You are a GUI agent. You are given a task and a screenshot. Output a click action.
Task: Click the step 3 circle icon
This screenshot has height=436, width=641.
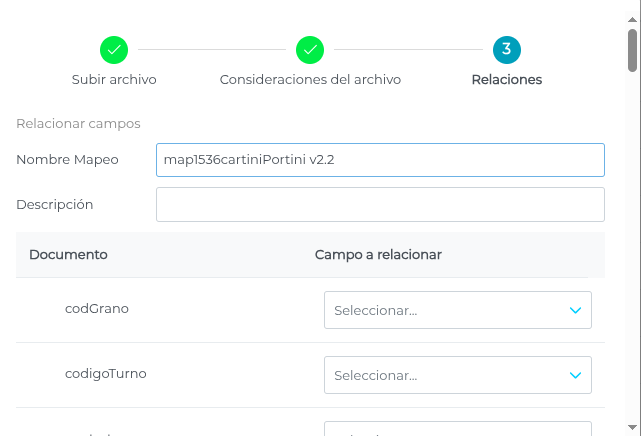(x=507, y=49)
